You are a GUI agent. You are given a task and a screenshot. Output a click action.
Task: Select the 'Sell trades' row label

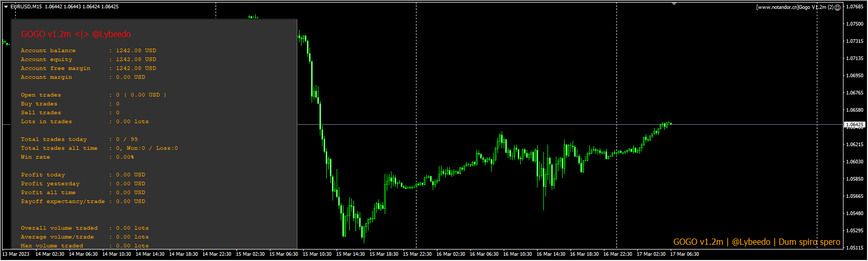(x=41, y=113)
